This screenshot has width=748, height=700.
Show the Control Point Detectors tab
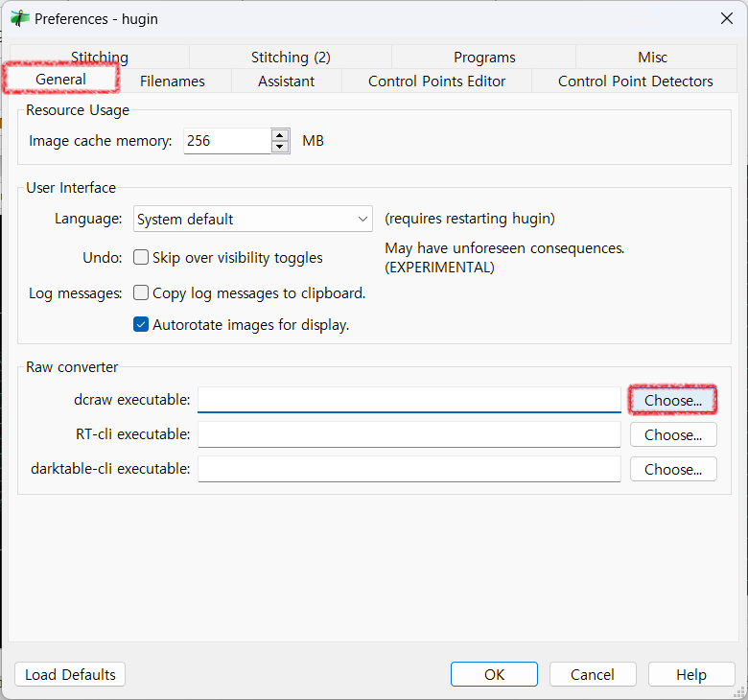[635, 81]
